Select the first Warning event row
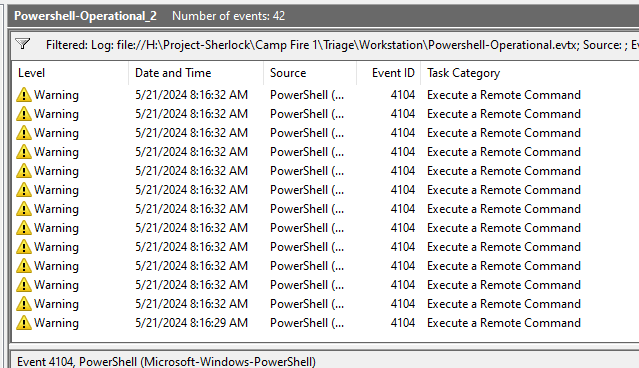Viewport: 639px width, 368px height. click(x=325, y=95)
